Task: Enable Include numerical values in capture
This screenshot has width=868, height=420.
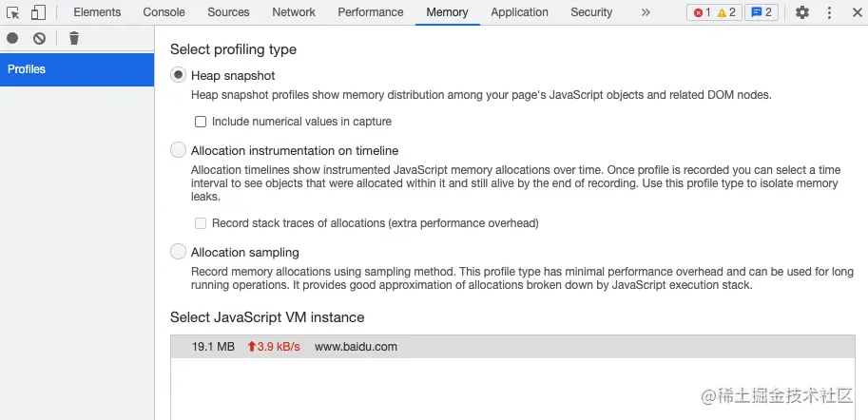Action: point(201,122)
